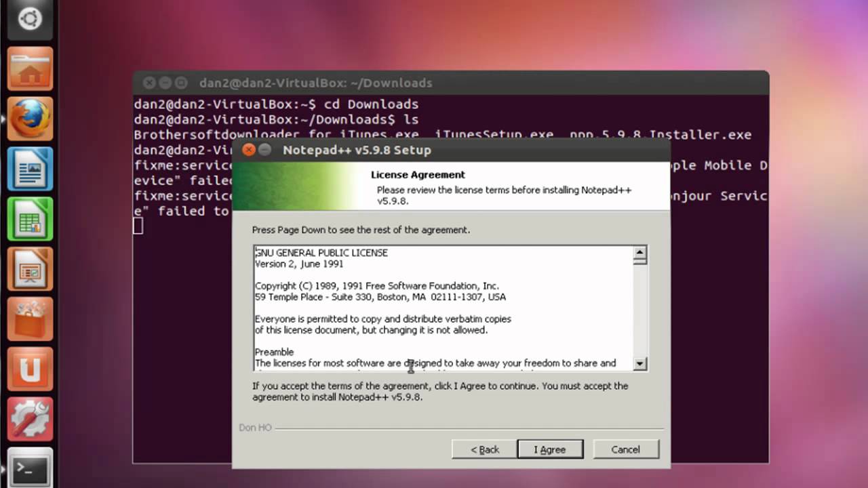Minimize the Notepad++ Setup dialog
This screenshot has height=488, width=868.
[264, 150]
